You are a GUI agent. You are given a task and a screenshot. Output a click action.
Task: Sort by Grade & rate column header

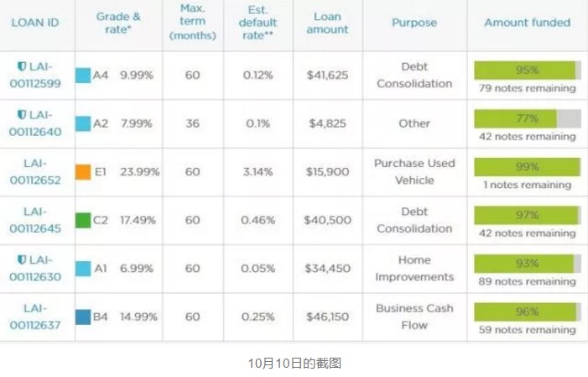coord(117,23)
